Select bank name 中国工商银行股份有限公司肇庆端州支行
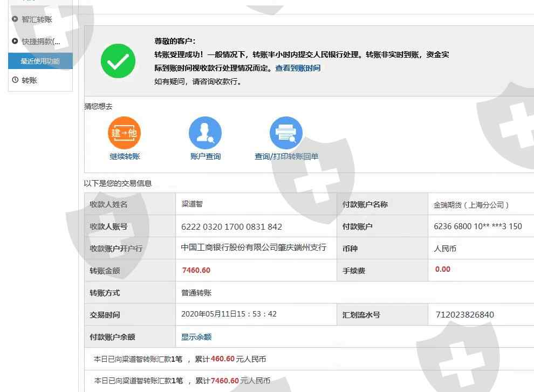 click(254, 247)
